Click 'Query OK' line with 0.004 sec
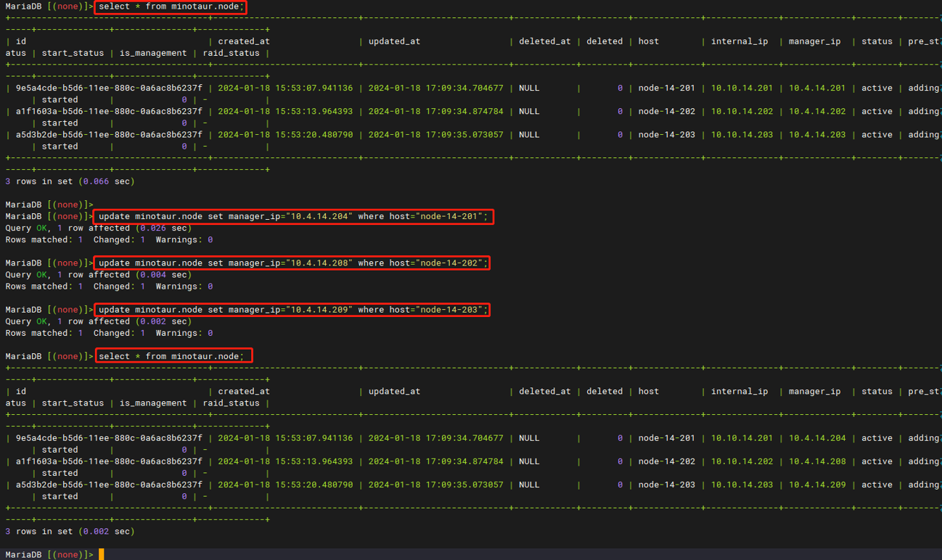The height and width of the screenshot is (560, 942). [x=98, y=275]
